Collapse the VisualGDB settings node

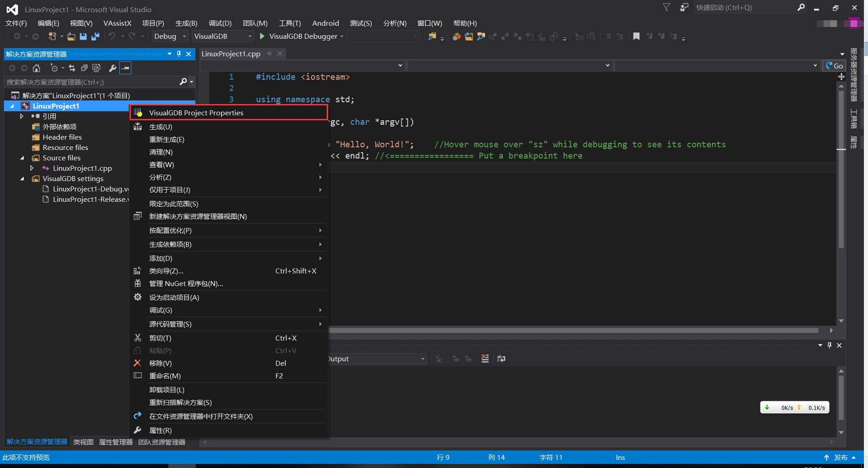tap(22, 178)
